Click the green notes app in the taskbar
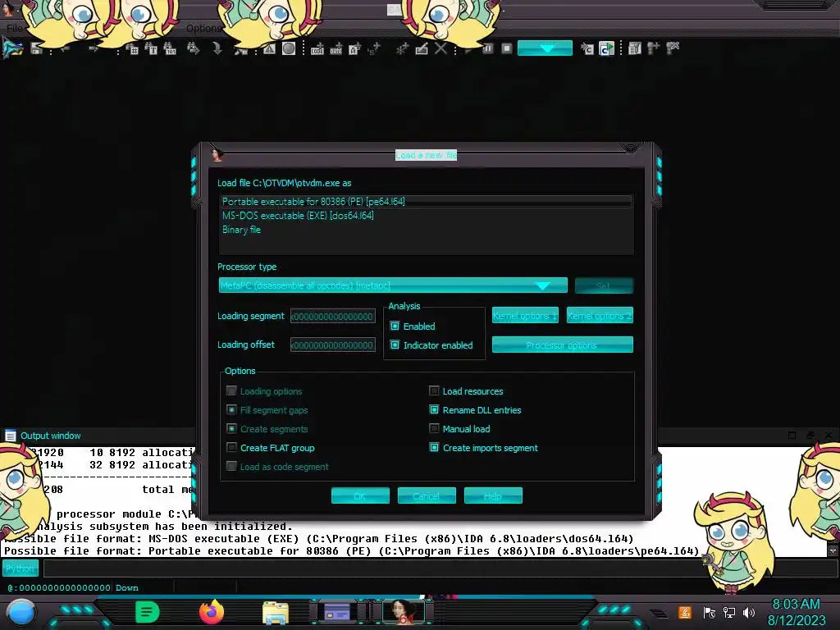 148,612
